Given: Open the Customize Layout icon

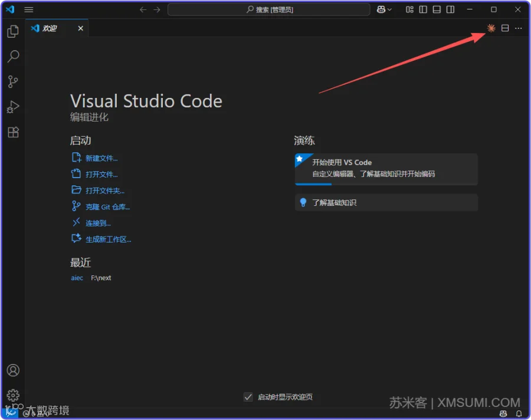Looking at the screenshot, I should 410,9.
